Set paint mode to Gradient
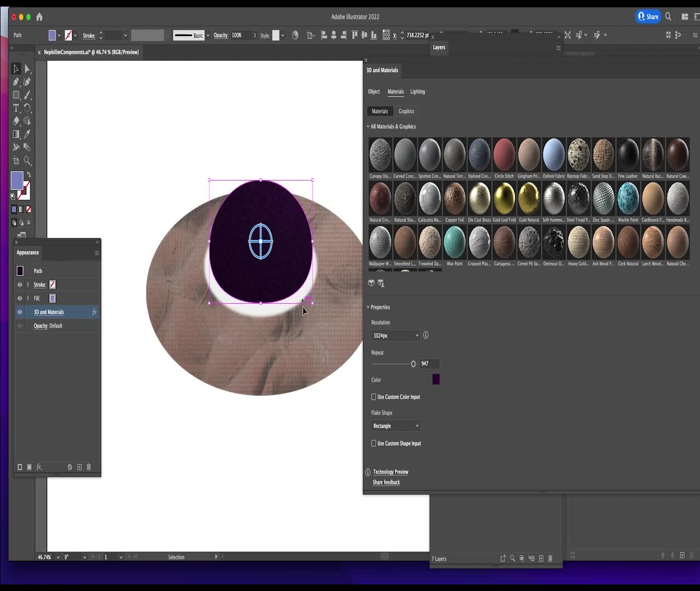 (21, 209)
